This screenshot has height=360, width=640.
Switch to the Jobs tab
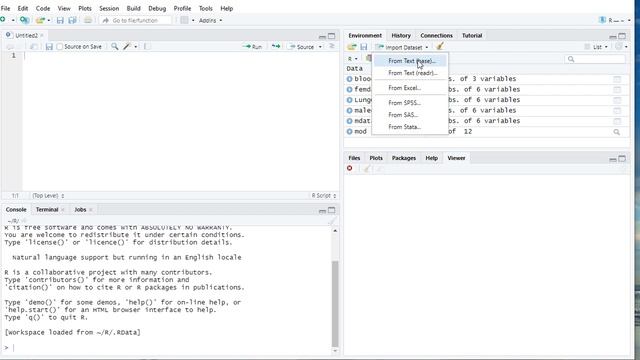[80, 209]
